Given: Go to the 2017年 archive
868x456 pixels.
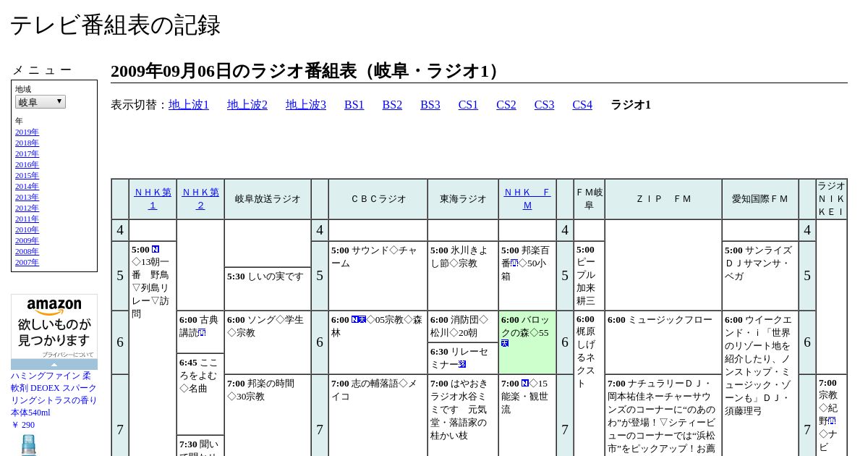Looking at the screenshot, I should point(27,153).
